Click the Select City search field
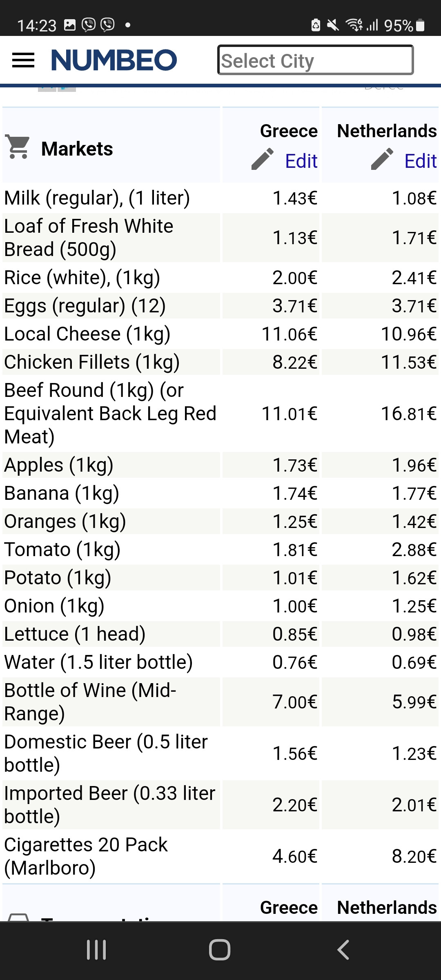 [316, 60]
